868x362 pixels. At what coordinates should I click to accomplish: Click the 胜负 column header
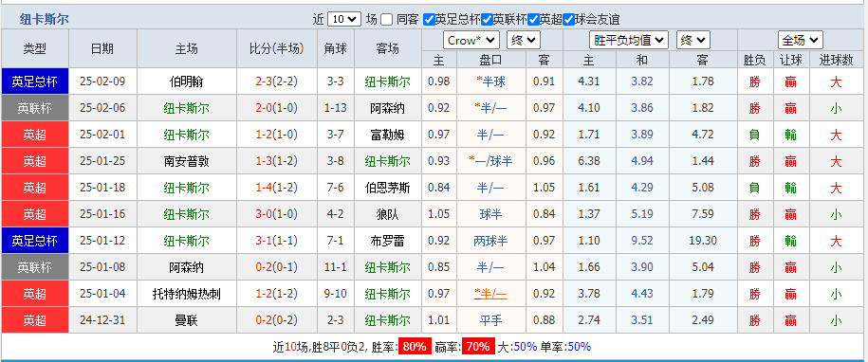click(x=754, y=60)
